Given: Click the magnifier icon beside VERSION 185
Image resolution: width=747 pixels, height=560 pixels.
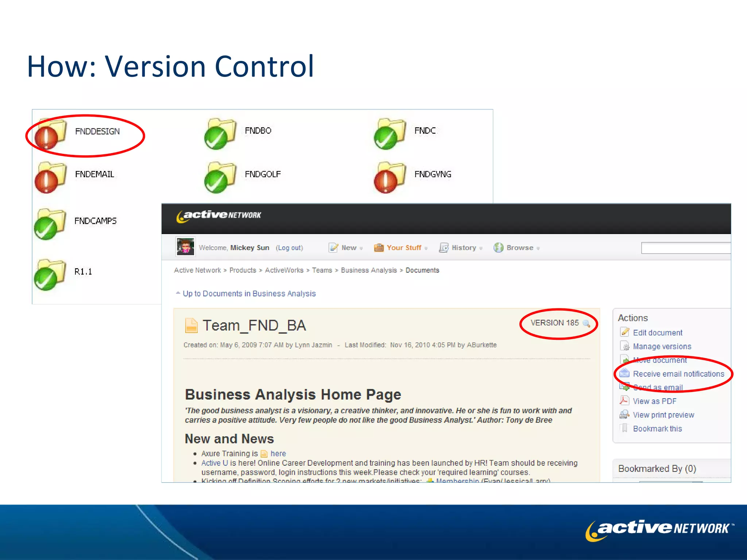Looking at the screenshot, I should 587,323.
